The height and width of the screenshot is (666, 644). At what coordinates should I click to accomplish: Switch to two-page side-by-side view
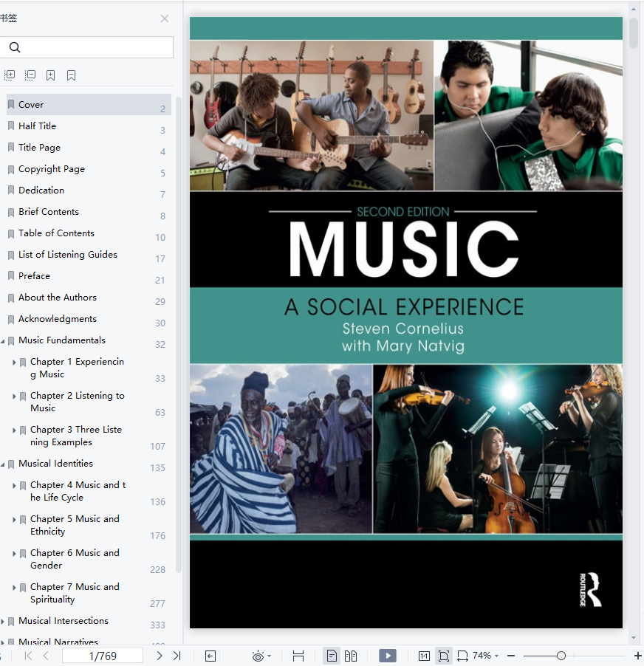[351, 656]
